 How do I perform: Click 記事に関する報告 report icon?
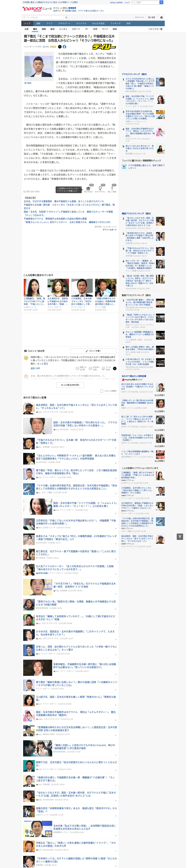31,192
